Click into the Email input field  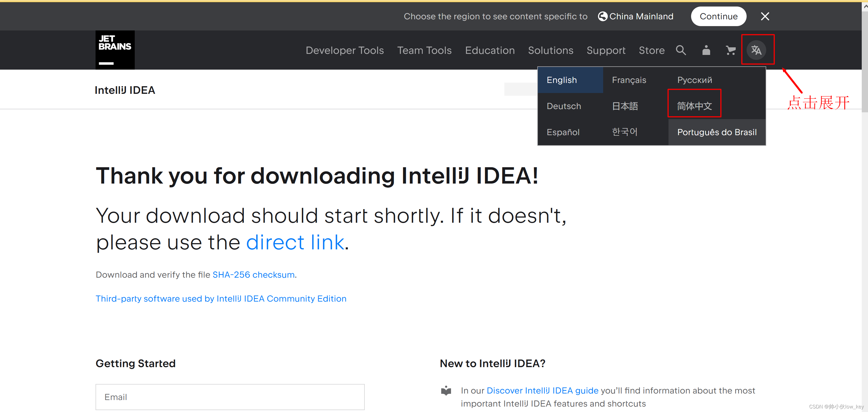click(230, 397)
